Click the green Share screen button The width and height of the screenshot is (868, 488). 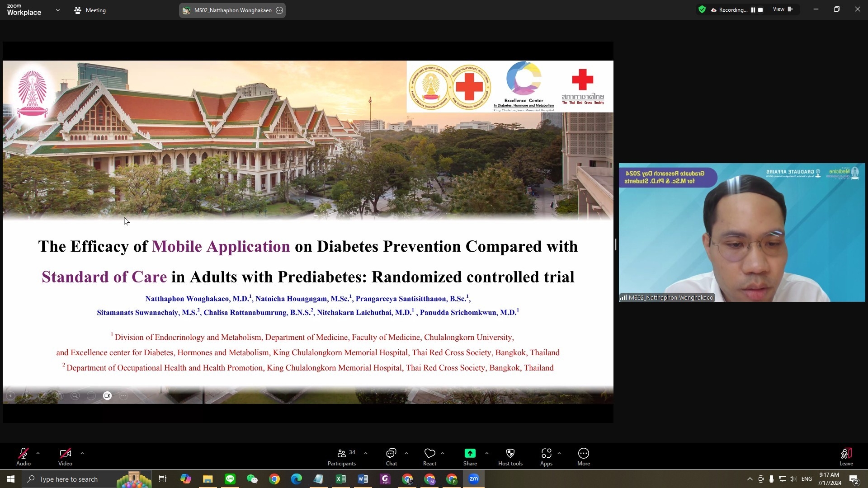[x=470, y=456]
